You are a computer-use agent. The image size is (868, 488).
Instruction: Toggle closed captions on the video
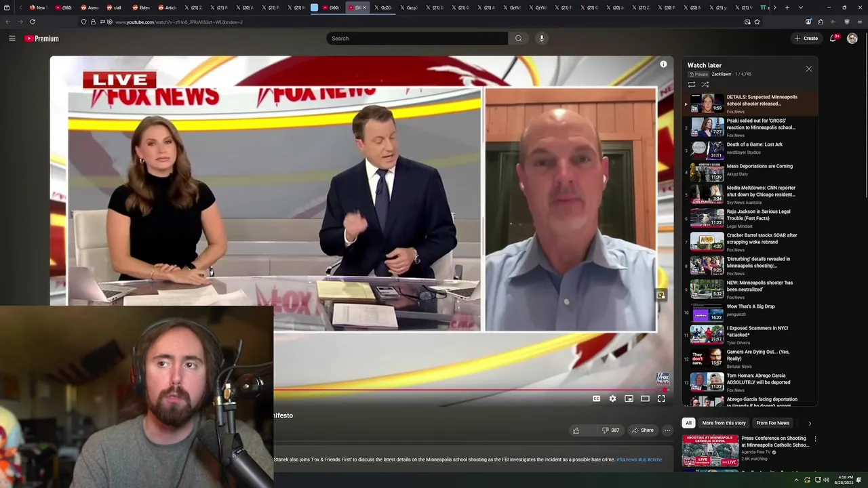point(596,399)
